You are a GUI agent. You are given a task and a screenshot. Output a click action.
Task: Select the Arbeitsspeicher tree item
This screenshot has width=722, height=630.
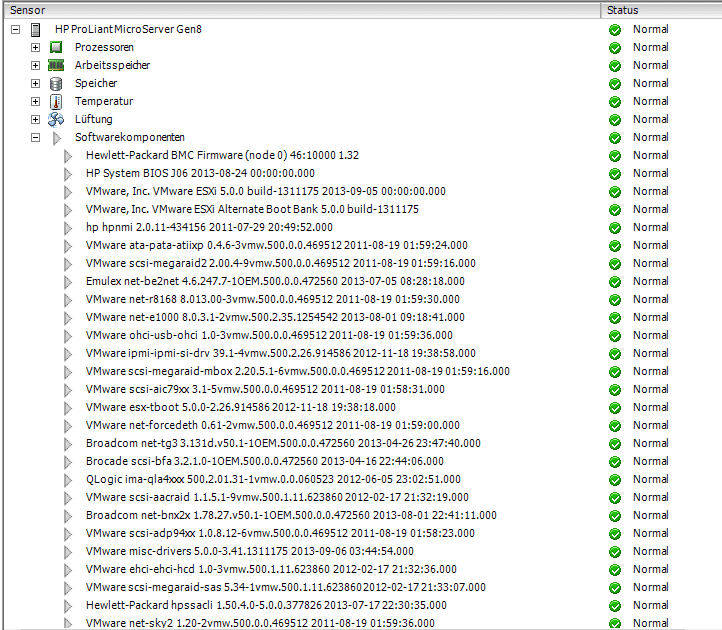click(x=112, y=65)
